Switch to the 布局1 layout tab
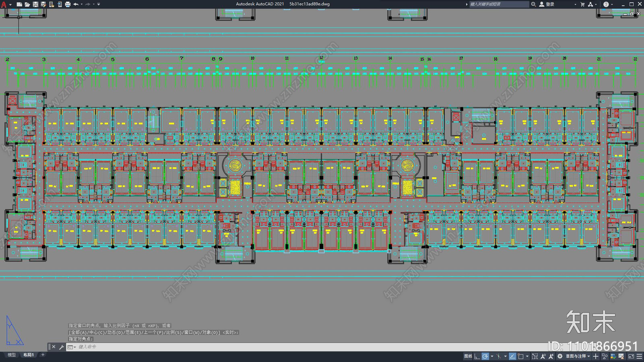The height and width of the screenshot is (362, 644). tap(29, 355)
